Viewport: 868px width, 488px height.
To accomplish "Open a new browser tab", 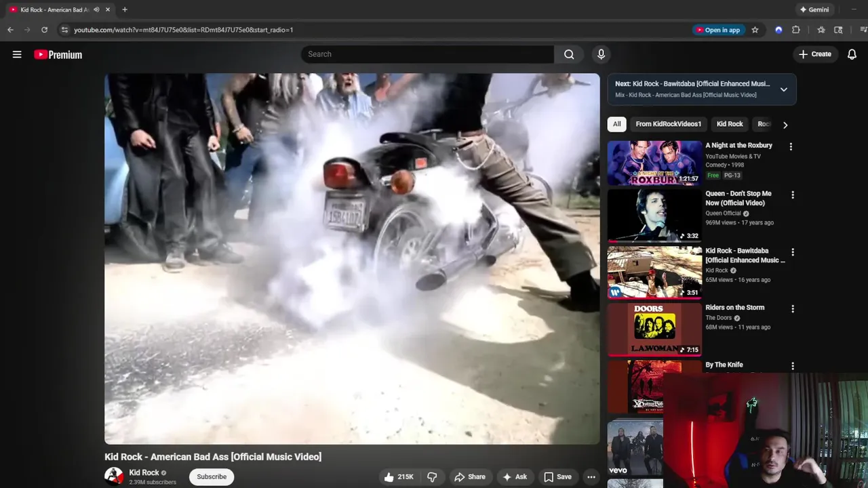I will pyautogui.click(x=125, y=9).
